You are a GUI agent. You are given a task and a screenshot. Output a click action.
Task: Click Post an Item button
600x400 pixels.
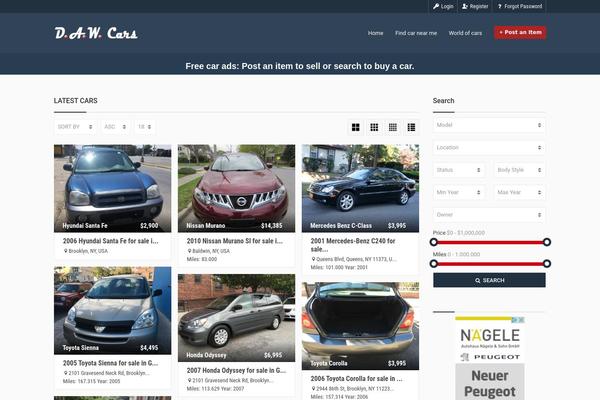coord(520,33)
